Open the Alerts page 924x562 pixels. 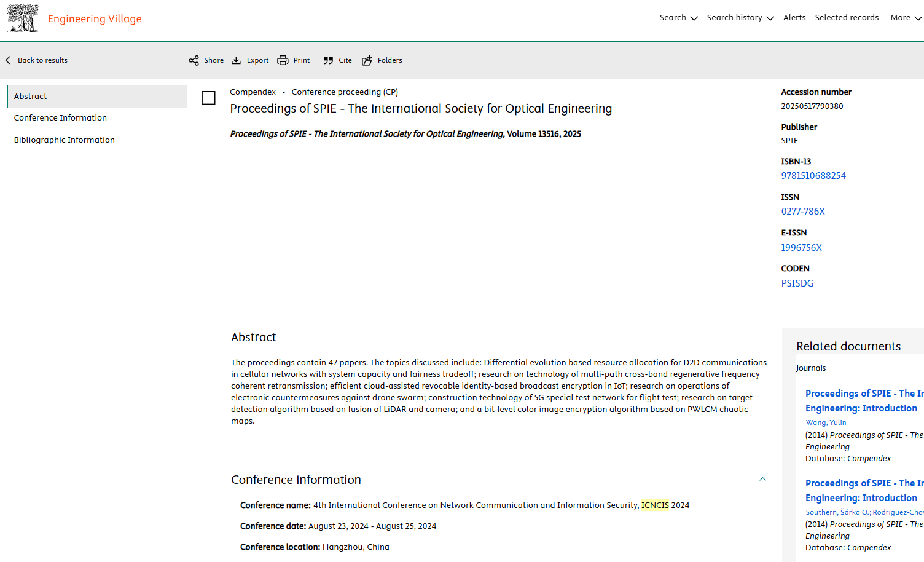click(794, 18)
